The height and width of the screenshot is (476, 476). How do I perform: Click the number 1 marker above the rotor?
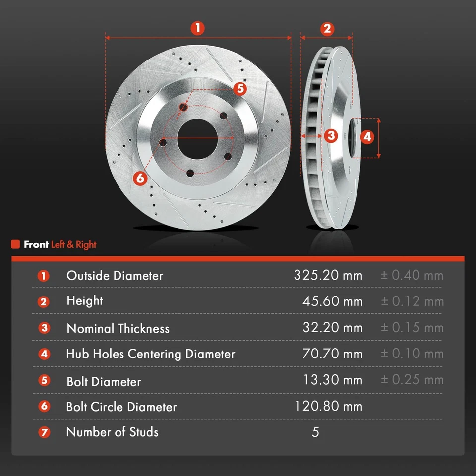[198, 28]
